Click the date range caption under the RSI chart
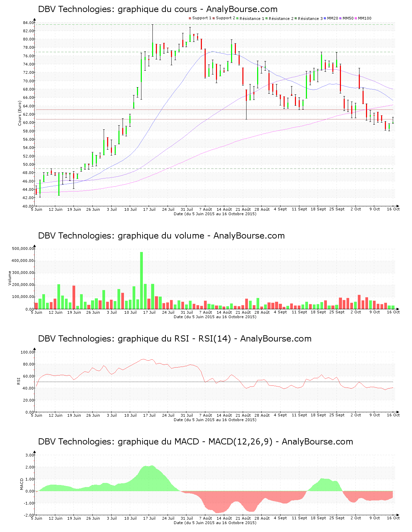412x532 pixels. [215, 420]
